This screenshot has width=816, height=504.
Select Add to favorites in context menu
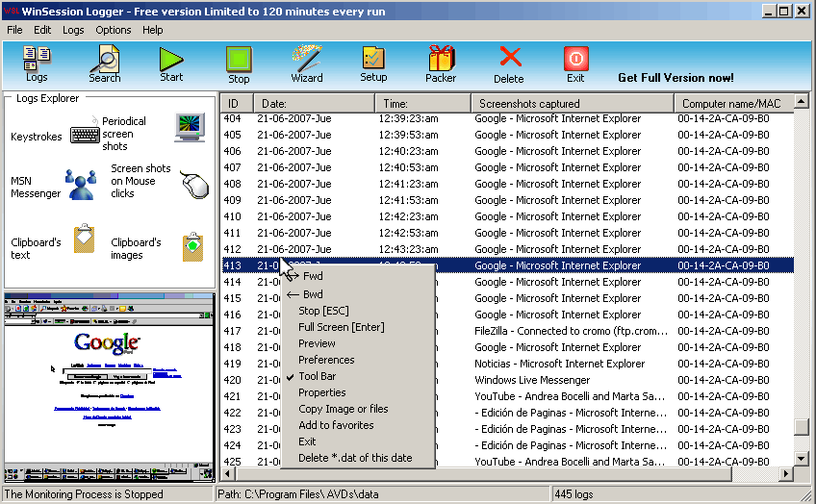pyautogui.click(x=336, y=425)
